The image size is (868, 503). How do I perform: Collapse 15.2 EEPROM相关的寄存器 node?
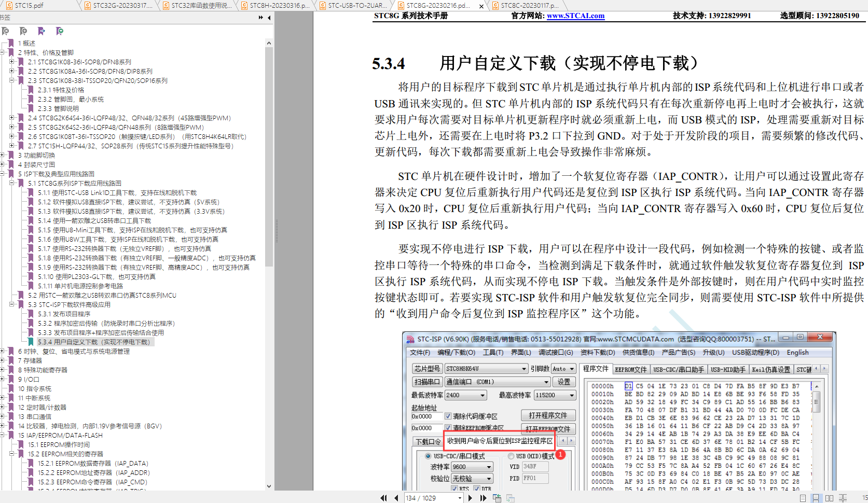click(12, 454)
